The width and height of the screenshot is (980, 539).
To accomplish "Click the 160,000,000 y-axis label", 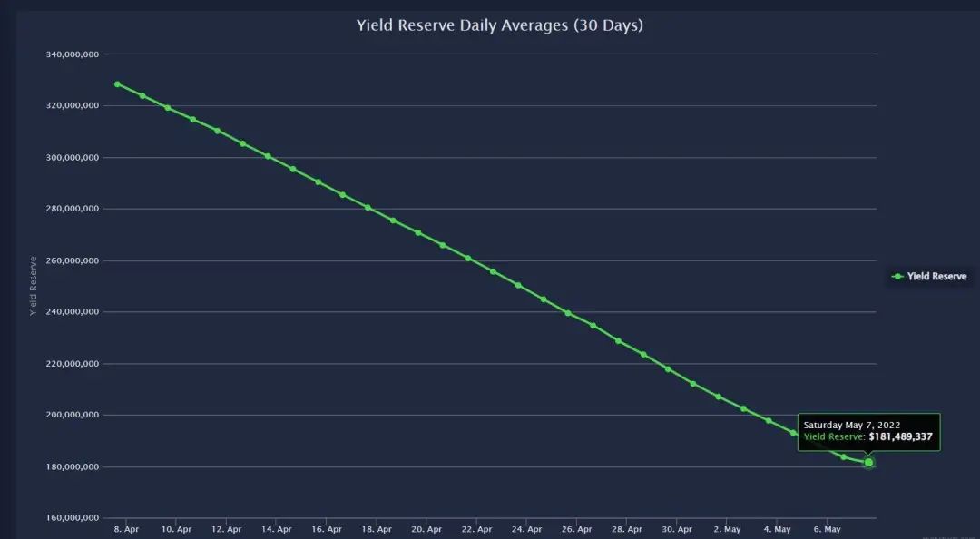I will pyautogui.click(x=73, y=518).
